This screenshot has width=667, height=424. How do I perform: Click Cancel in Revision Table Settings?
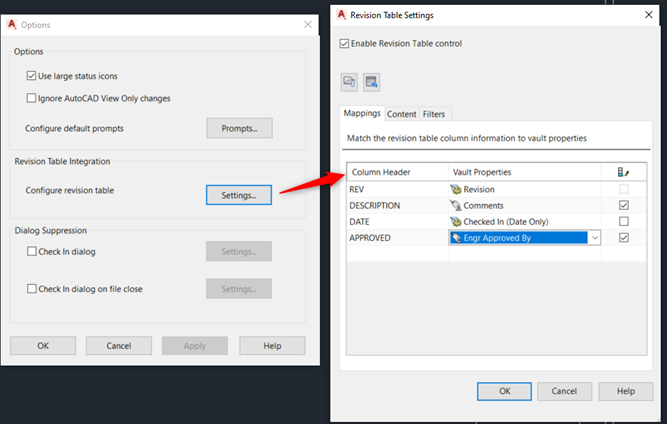click(564, 391)
